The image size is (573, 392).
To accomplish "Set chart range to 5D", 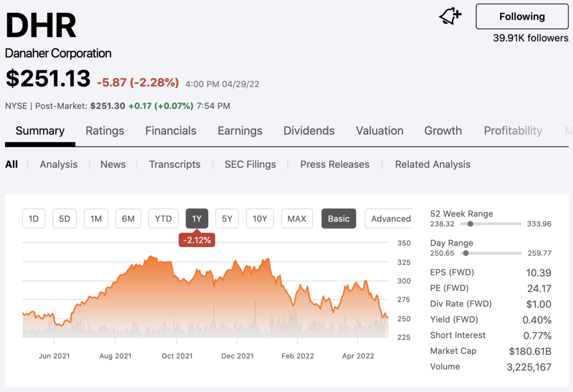I will [x=65, y=219].
